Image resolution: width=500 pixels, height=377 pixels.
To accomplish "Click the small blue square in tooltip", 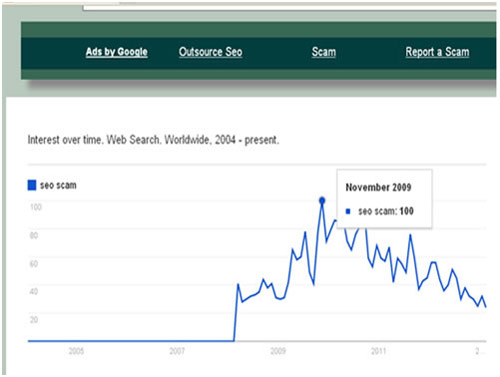I will coord(348,211).
